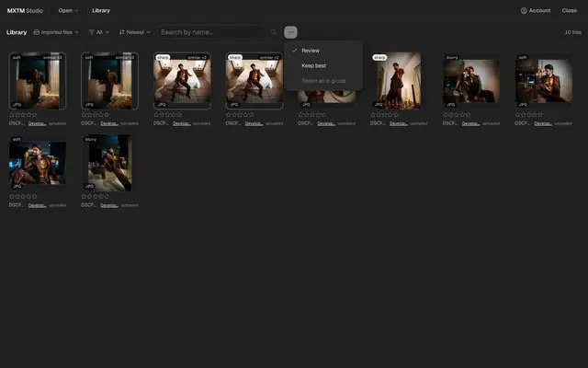Click the blurry badge on the seated-man photo

(x=452, y=57)
